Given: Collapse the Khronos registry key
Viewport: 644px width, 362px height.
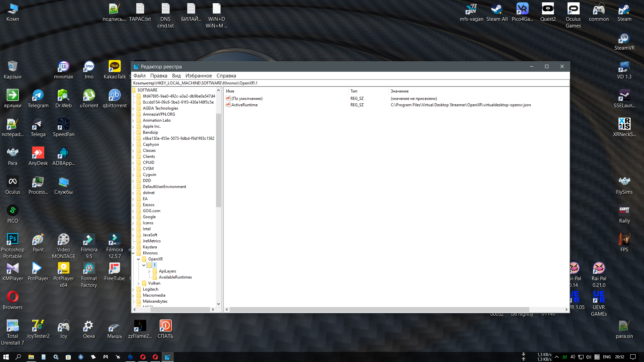Looking at the screenshot, I should (133, 253).
